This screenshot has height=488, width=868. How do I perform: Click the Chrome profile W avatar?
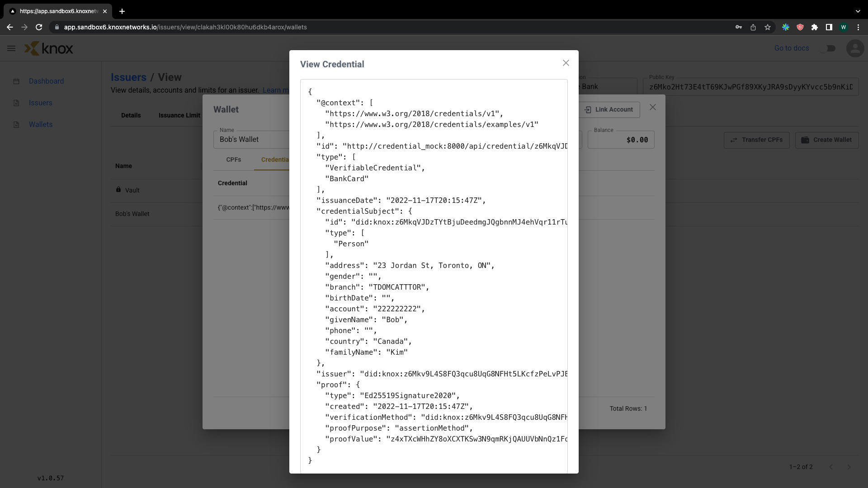(843, 27)
